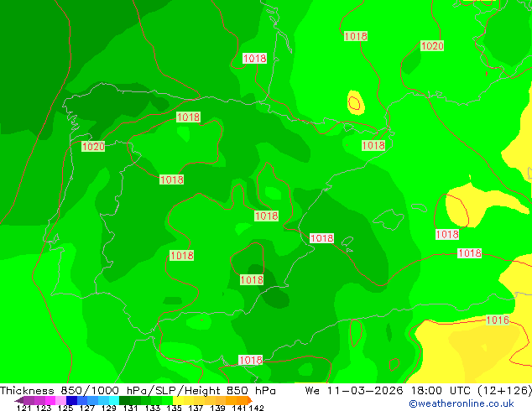Click the 1020 isobar label near the top right
The width and height of the screenshot is (532, 411).
coord(432,45)
